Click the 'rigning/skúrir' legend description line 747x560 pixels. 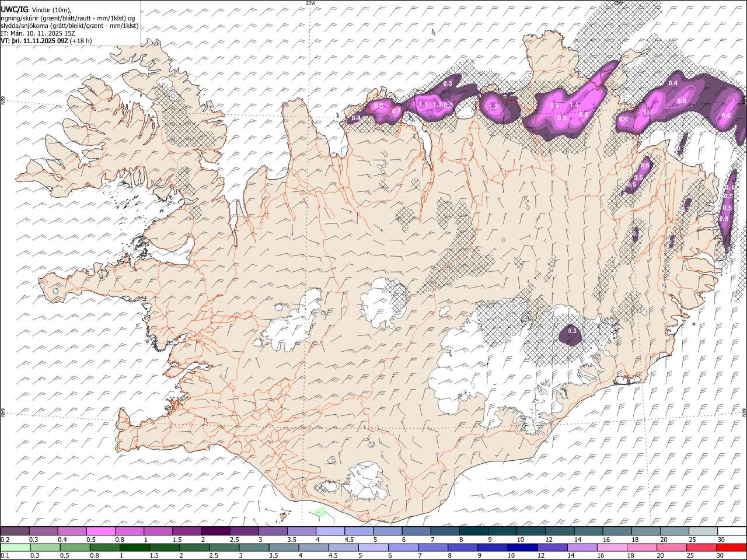pyautogui.click(x=68, y=18)
